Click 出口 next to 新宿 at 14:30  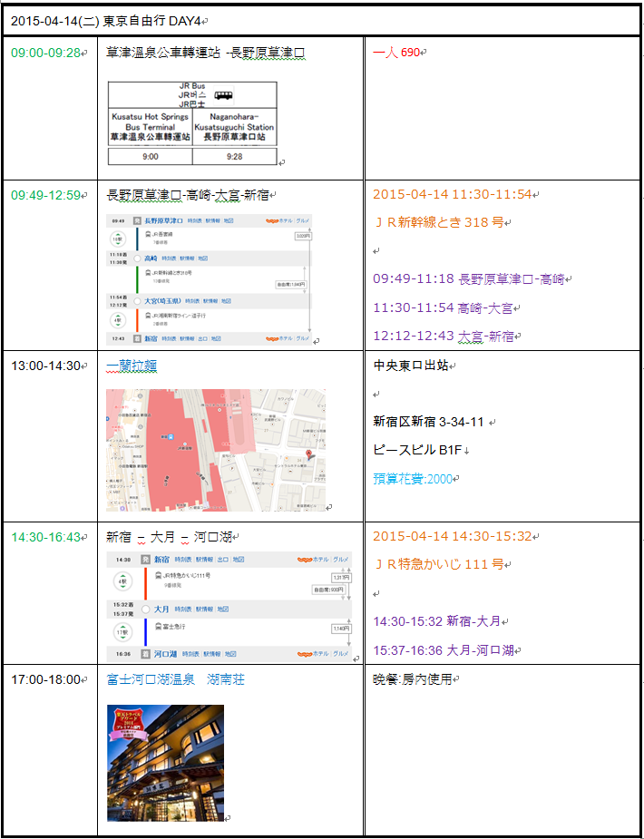[223, 560]
